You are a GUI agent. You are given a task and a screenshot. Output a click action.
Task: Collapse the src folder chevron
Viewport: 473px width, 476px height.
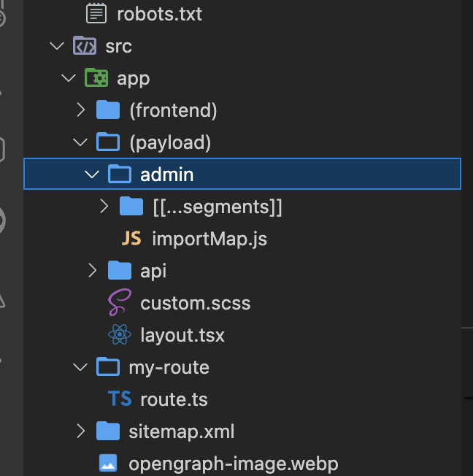[56, 47]
